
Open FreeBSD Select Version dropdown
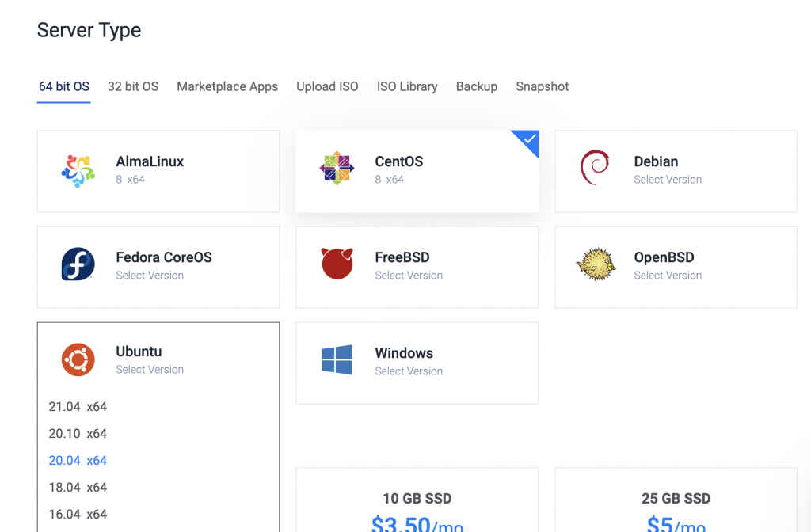tap(409, 275)
